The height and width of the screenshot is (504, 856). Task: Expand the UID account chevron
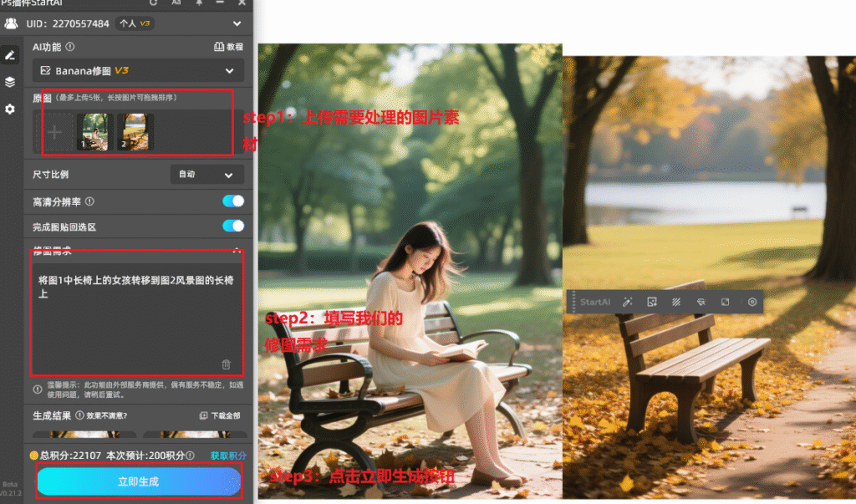coord(237,23)
